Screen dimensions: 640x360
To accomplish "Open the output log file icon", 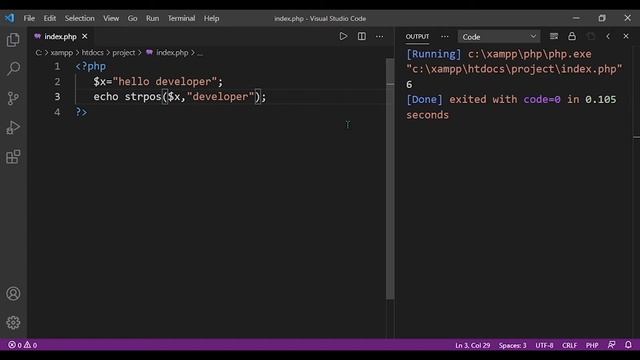I will [x=590, y=36].
